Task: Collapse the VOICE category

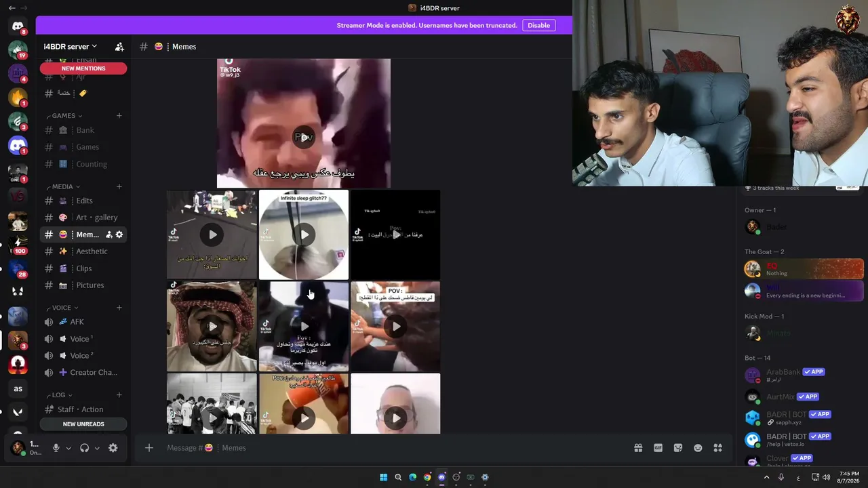Action: tap(65, 308)
